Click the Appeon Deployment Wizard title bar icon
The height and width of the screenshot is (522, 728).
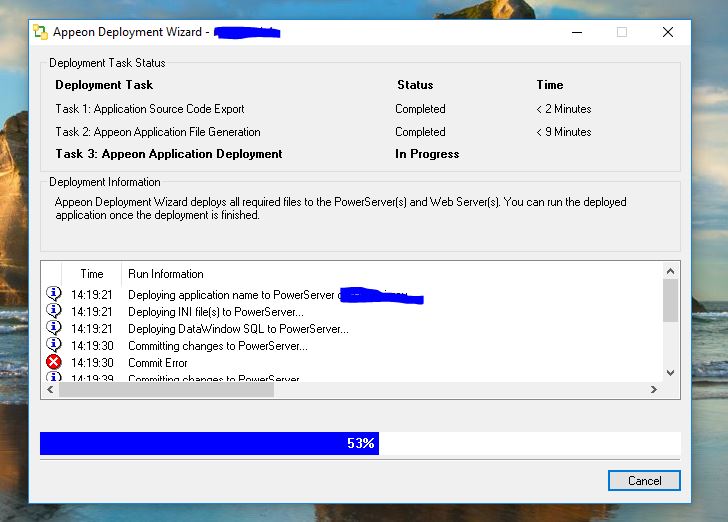(40, 32)
